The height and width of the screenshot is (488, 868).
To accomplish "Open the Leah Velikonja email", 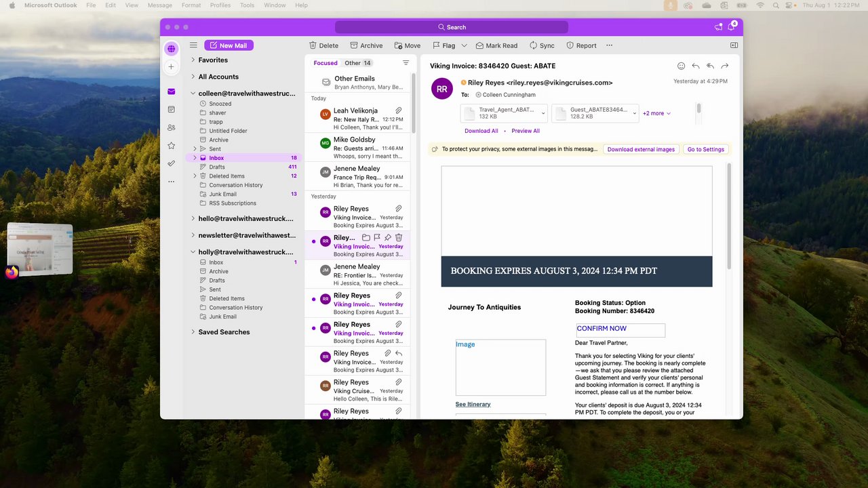I will 356,119.
